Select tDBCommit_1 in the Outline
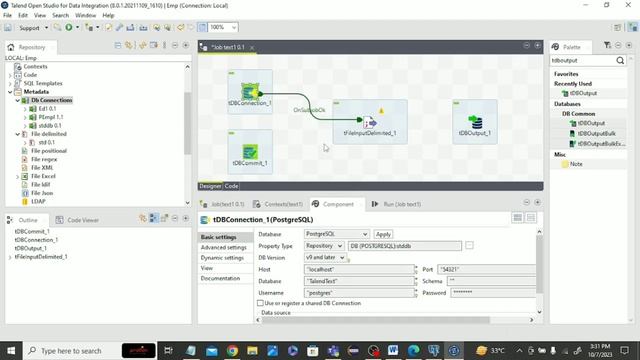 tap(32, 231)
